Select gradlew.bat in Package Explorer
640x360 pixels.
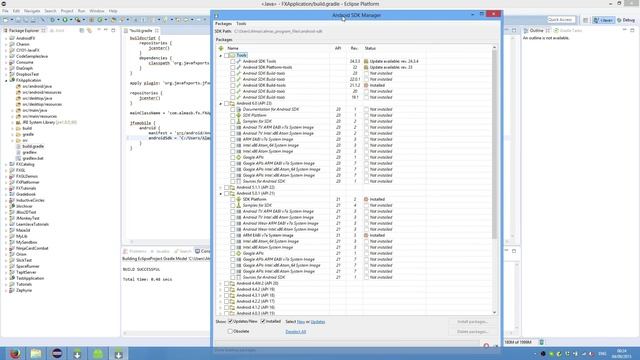coord(33,158)
